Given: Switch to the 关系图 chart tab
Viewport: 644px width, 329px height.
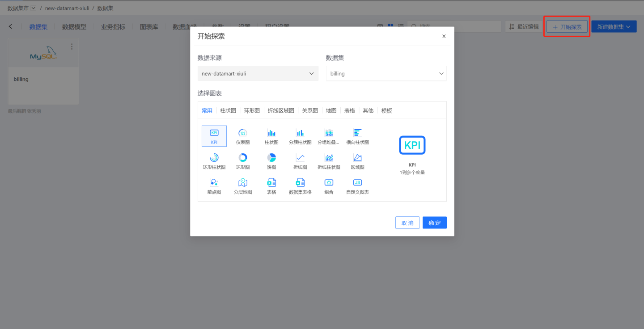Looking at the screenshot, I should click(310, 110).
